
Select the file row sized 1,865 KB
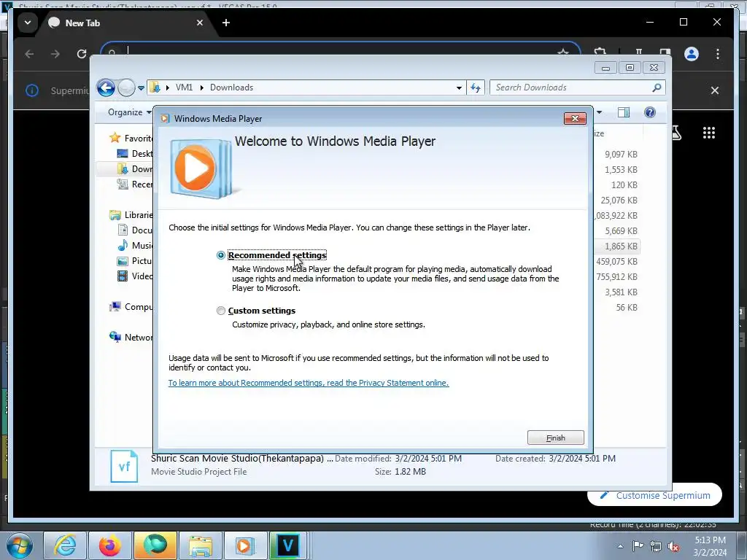tap(616, 246)
